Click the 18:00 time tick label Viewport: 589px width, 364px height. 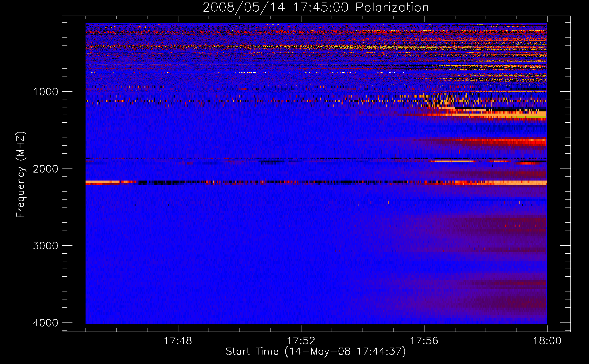pyautogui.click(x=547, y=341)
